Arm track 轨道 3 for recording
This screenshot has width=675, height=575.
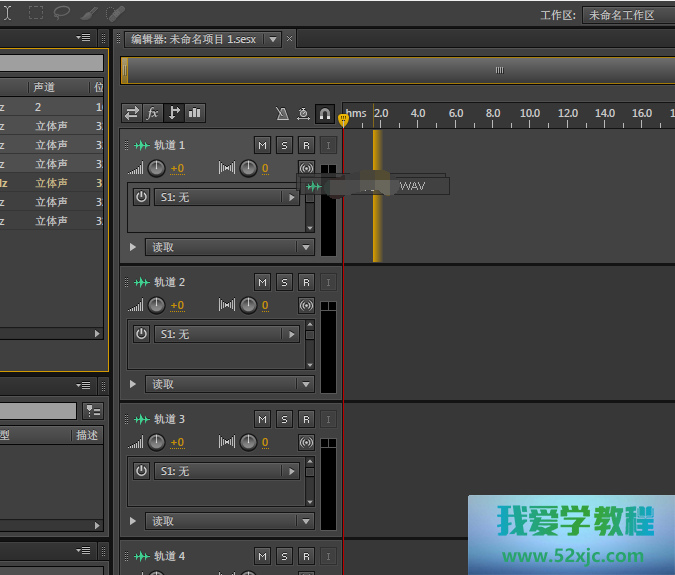tap(306, 420)
